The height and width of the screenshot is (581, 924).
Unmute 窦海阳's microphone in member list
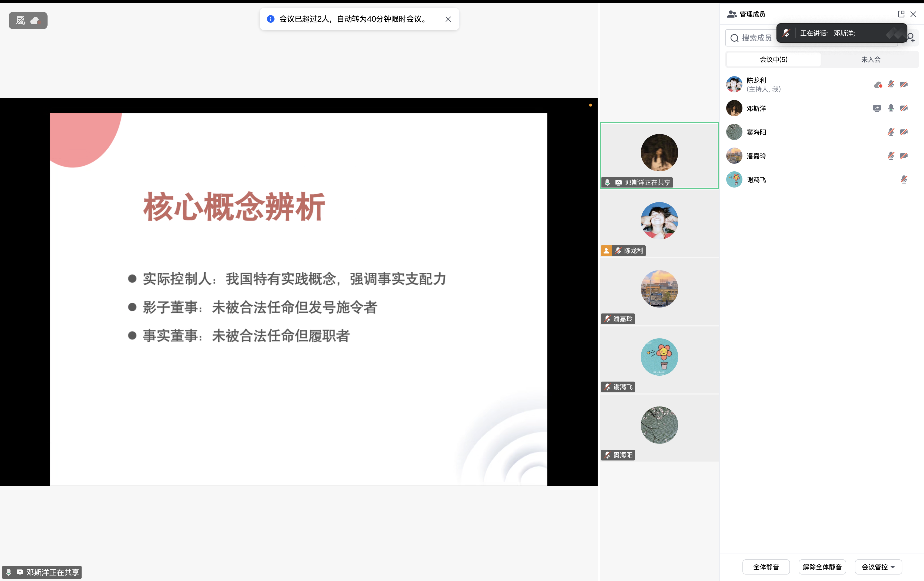tap(890, 132)
